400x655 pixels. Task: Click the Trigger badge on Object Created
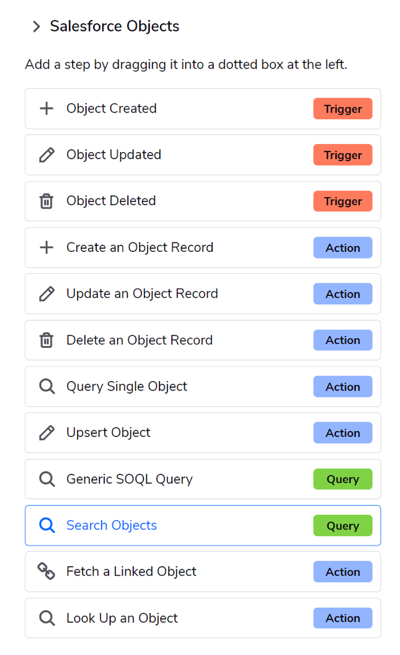(x=343, y=109)
